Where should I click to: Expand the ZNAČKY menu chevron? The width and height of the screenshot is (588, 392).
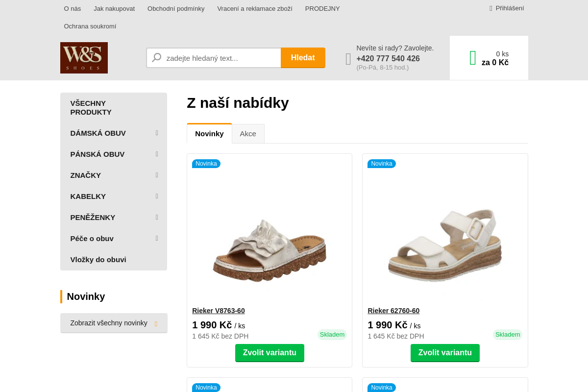click(156, 175)
